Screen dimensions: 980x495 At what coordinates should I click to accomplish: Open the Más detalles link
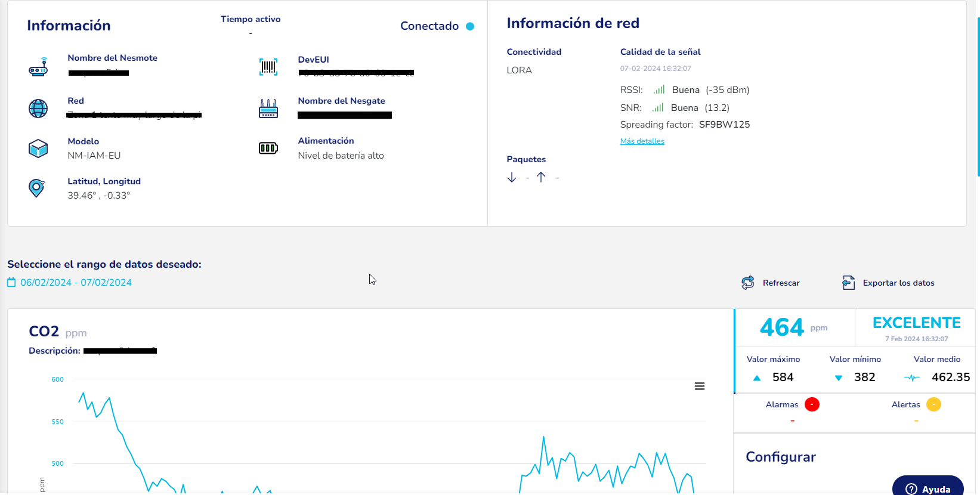[642, 141]
